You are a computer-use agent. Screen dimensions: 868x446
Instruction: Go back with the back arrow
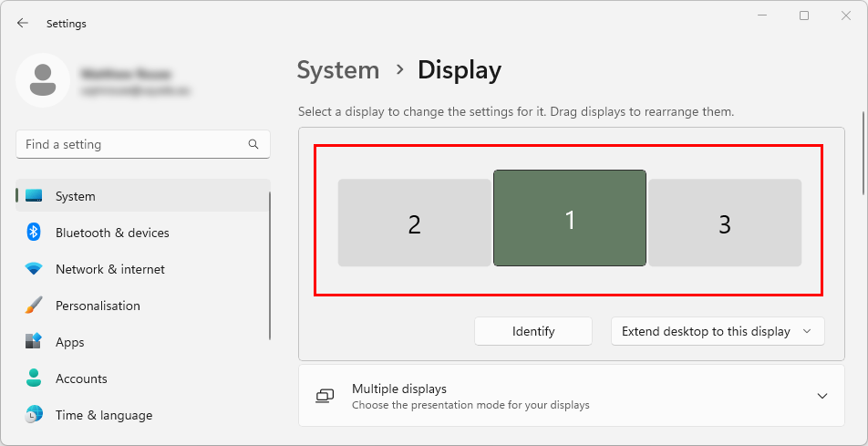pos(22,24)
